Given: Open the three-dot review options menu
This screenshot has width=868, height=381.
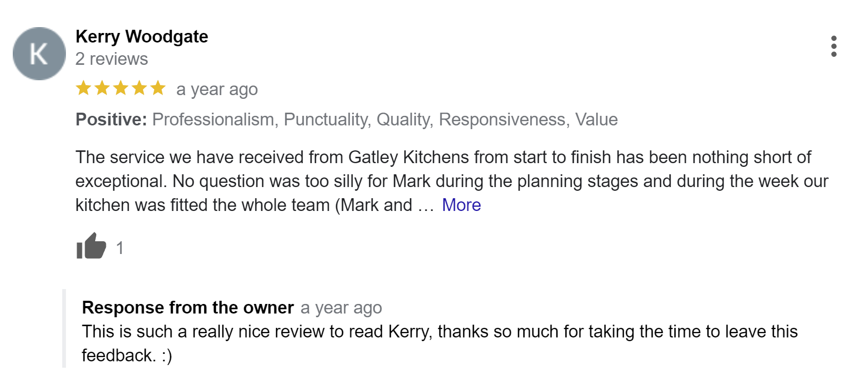Looking at the screenshot, I should click(833, 47).
